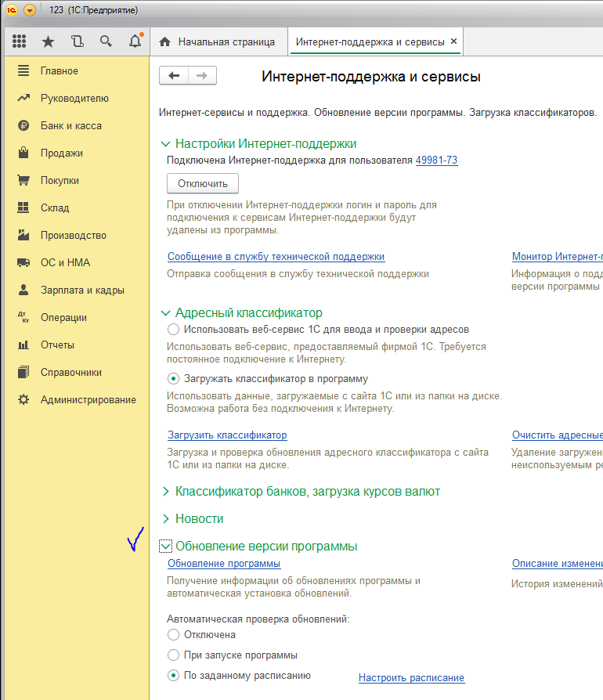Choose При запуске программы update check
603x700 pixels.
coord(173,655)
